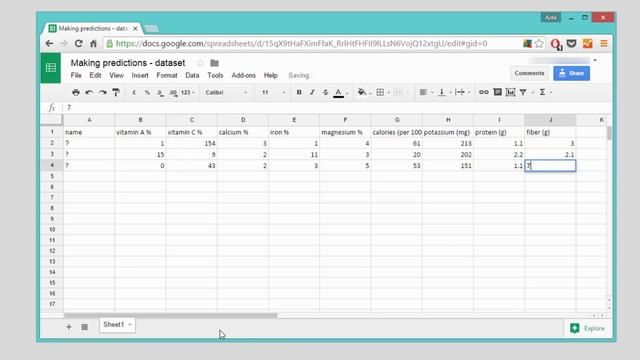Click the Explore button

coord(588,328)
